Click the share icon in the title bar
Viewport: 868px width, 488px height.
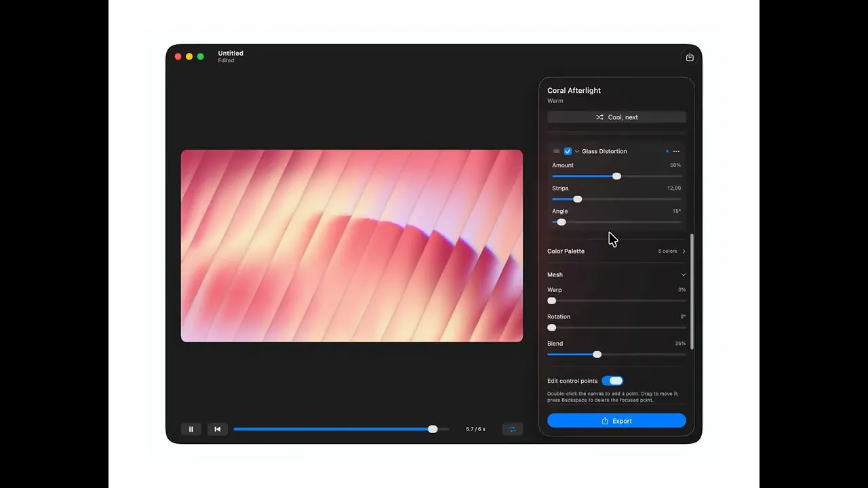690,57
